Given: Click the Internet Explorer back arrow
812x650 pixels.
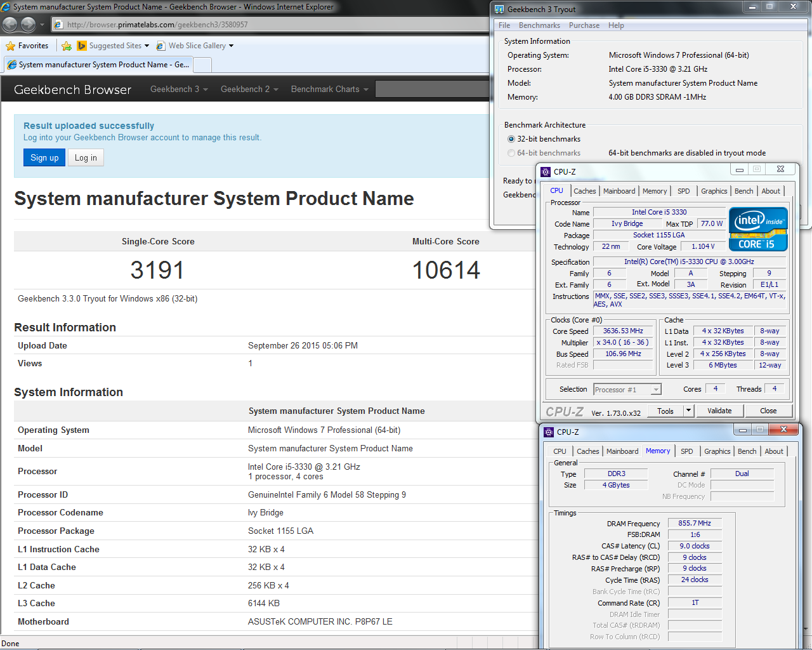Looking at the screenshot, I should tap(10, 25).
